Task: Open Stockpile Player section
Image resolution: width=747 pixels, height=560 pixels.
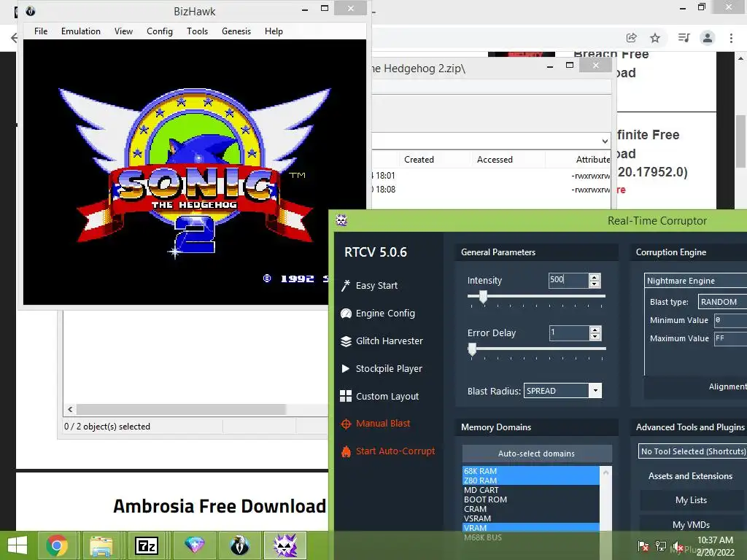Action: click(x=389, y=368)
